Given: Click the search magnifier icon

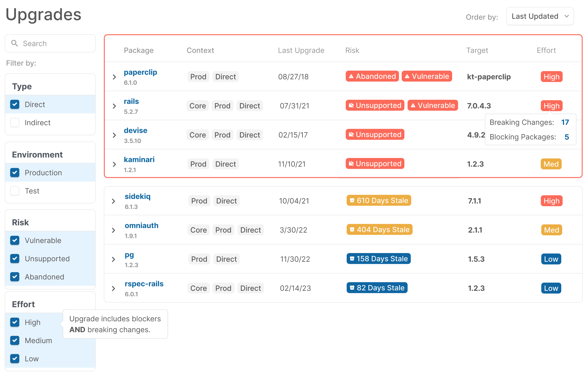Looking at the screenshot, I should pos(14,43).
